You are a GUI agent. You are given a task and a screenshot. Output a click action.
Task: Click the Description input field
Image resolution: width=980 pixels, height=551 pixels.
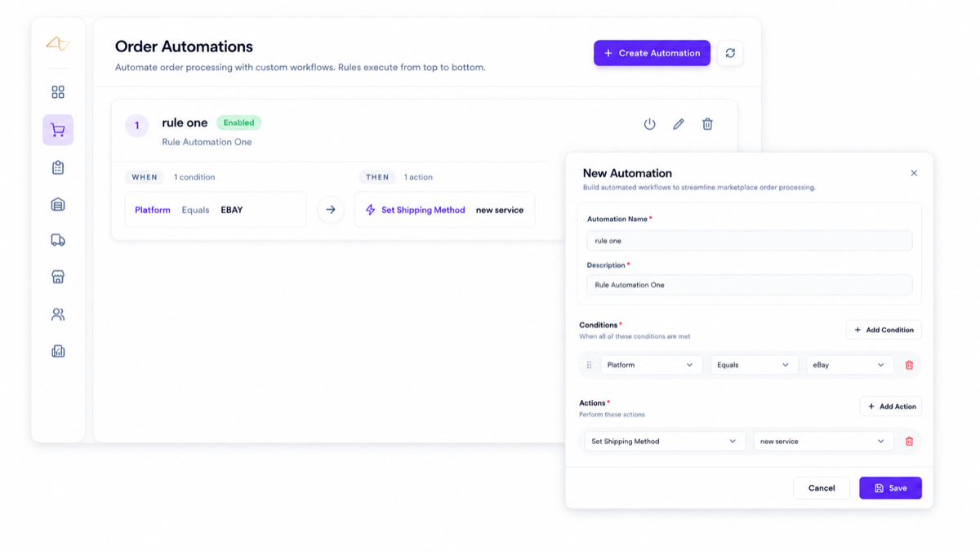point(749,285)
